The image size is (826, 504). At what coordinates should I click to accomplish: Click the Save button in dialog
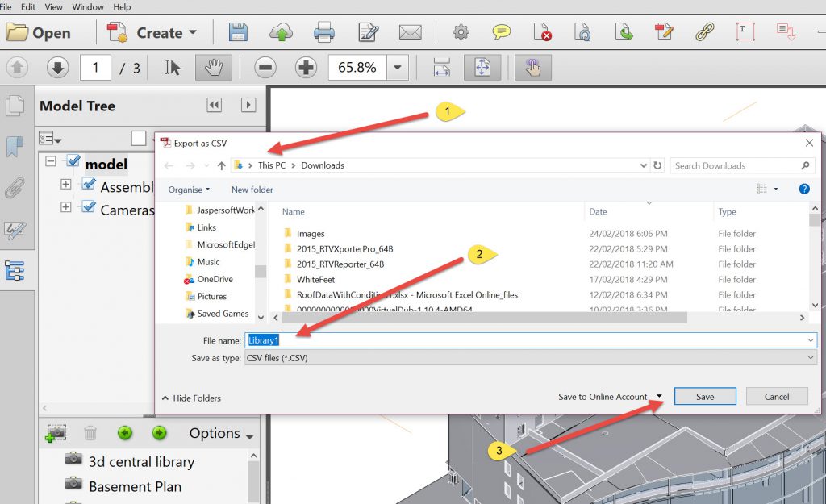pos(705,396)
